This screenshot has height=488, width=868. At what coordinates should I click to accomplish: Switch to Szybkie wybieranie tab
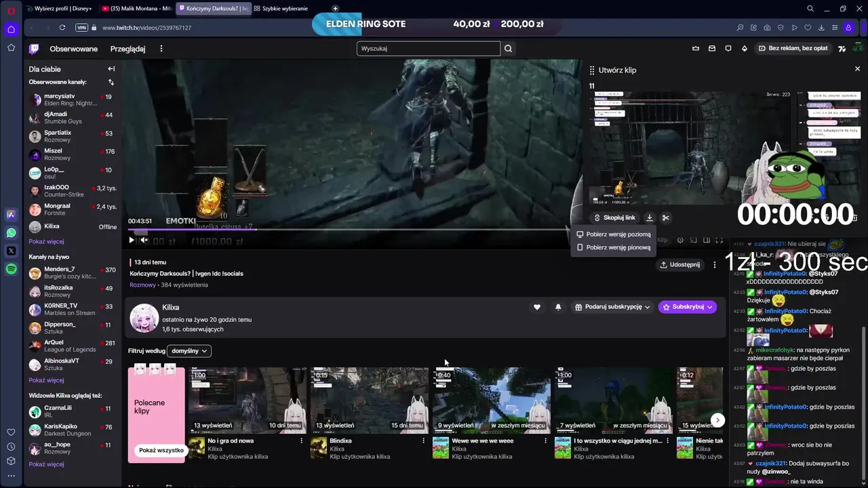coord(281,9)
